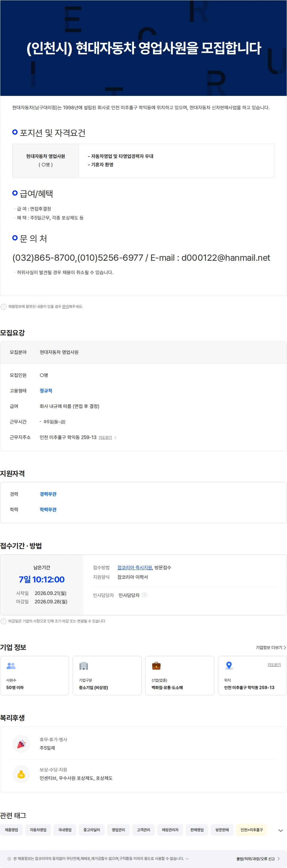Select the 방문판매 tag
Screen dimensions: 287x868
(222, 830)
